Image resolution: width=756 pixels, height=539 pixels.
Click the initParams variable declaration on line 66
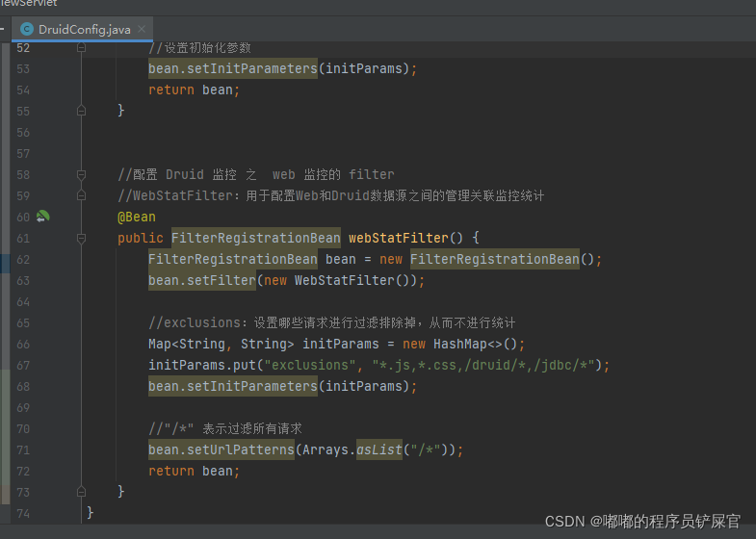(x=340, y=344)
